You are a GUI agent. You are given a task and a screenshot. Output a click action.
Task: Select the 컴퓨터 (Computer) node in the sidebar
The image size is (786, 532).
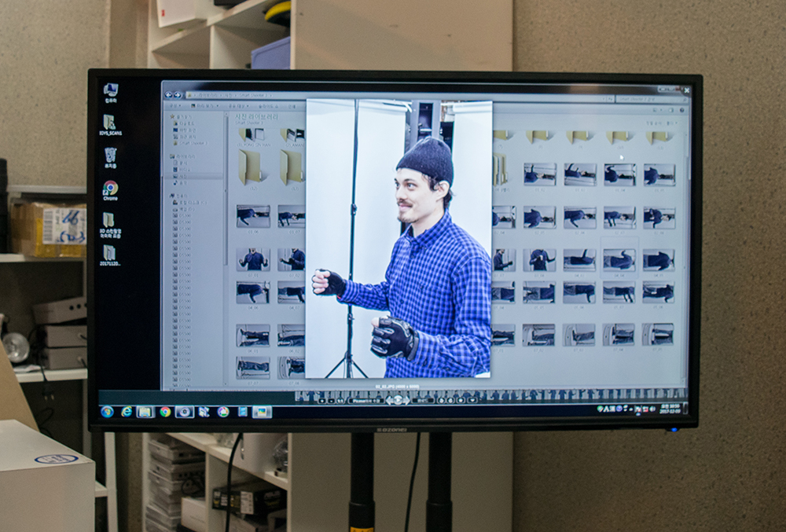point(180,196)
